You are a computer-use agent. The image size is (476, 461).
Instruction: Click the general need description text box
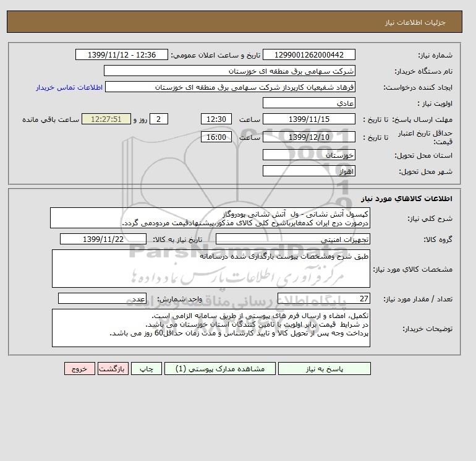[x=210, y=218]
